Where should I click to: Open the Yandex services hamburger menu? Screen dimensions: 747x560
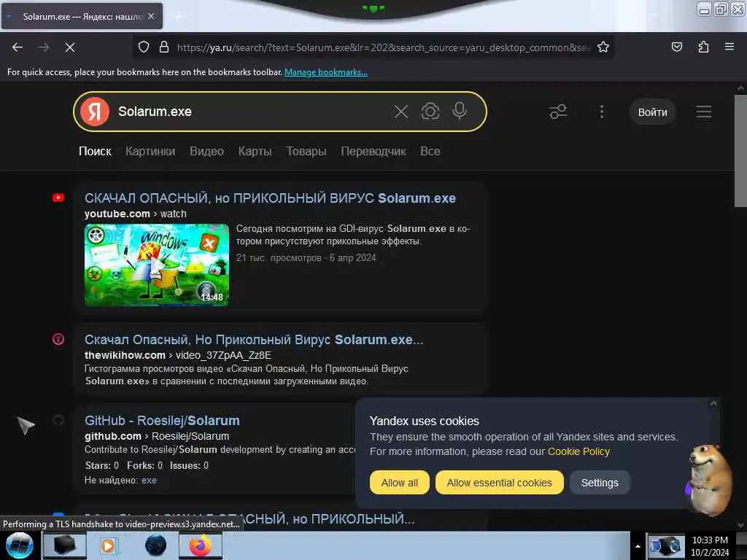pos(704,112)
